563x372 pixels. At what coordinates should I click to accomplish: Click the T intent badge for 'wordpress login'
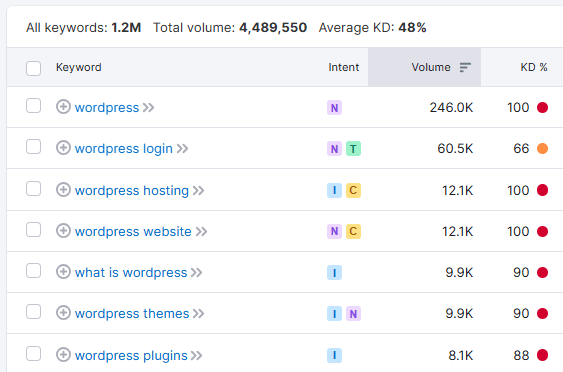click(353, 149)
